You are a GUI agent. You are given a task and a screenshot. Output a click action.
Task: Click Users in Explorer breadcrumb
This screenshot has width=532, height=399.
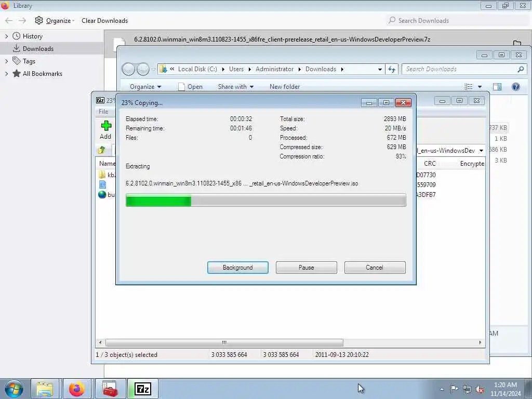(236, 69)
